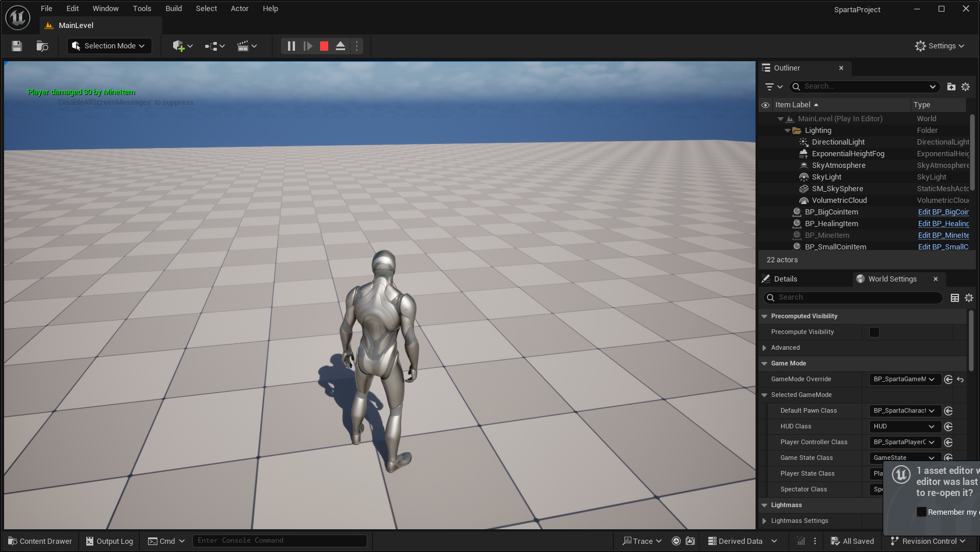The width and height of the screenshot is (980, 552).
Task: Open the Tools menu
Action: pos(142,9)
